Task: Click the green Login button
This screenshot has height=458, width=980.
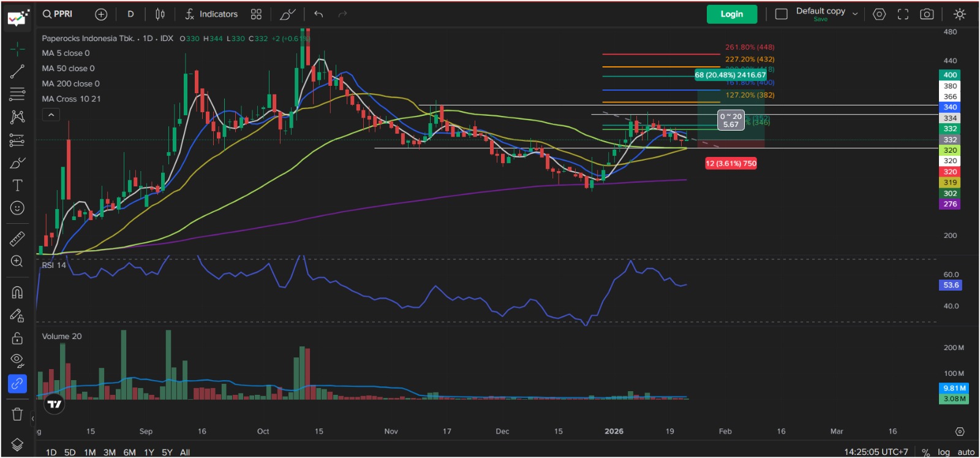Action: coord(732,14)
